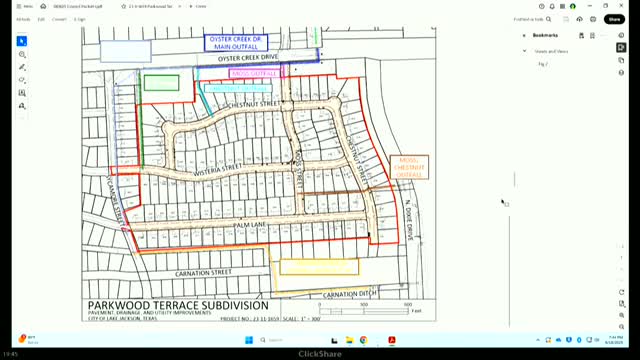640x360 pixels.
Task: Select the arrow selection tool
Action: (x=22, y=41)
